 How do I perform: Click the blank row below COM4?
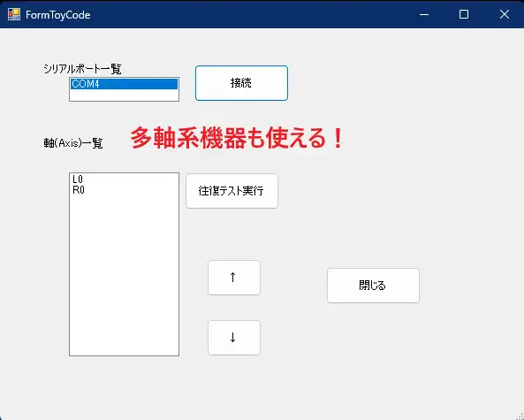124,95
